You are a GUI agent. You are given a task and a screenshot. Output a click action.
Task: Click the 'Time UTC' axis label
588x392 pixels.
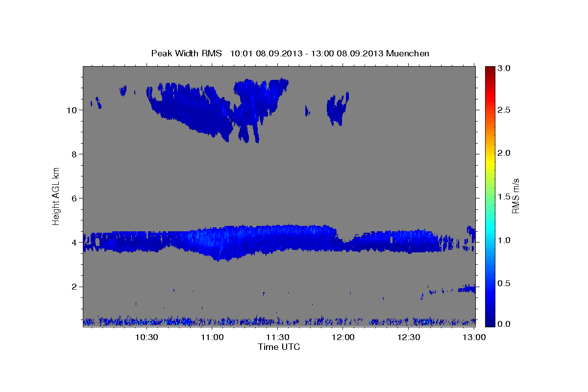[x=279, y=347]
